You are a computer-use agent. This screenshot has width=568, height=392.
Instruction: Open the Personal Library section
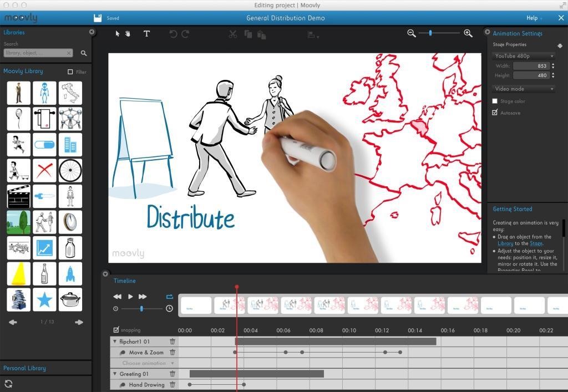tap(24, 368)
